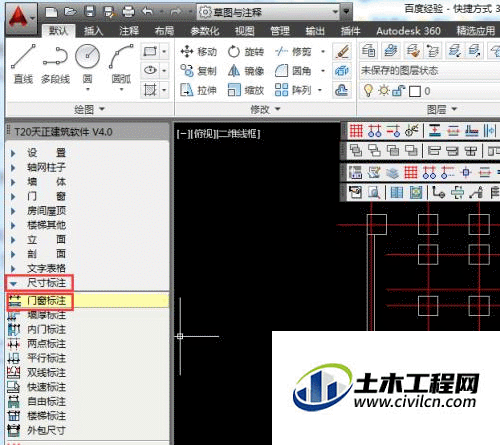Click the erase tool icon in 修改 panel
500x445 pixels.
tap(342, 52)
